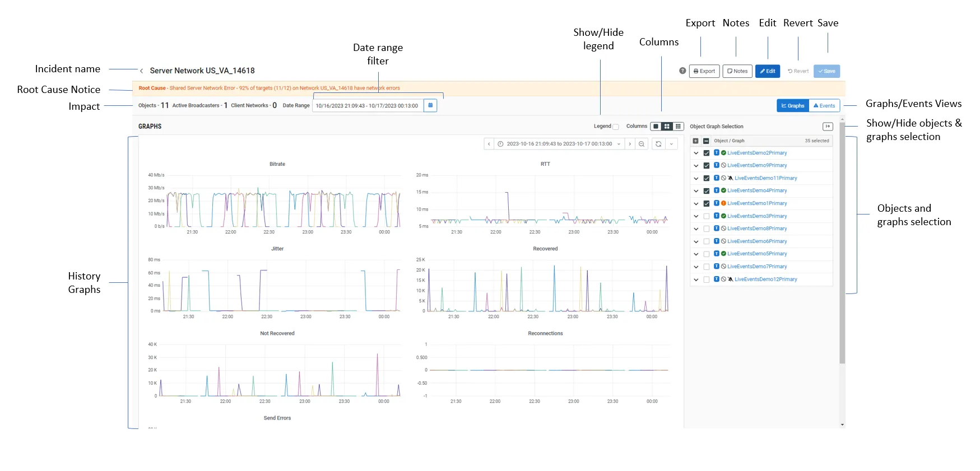Click the green status icon for LiveEventsDemo2Primary

pos(723,153)
